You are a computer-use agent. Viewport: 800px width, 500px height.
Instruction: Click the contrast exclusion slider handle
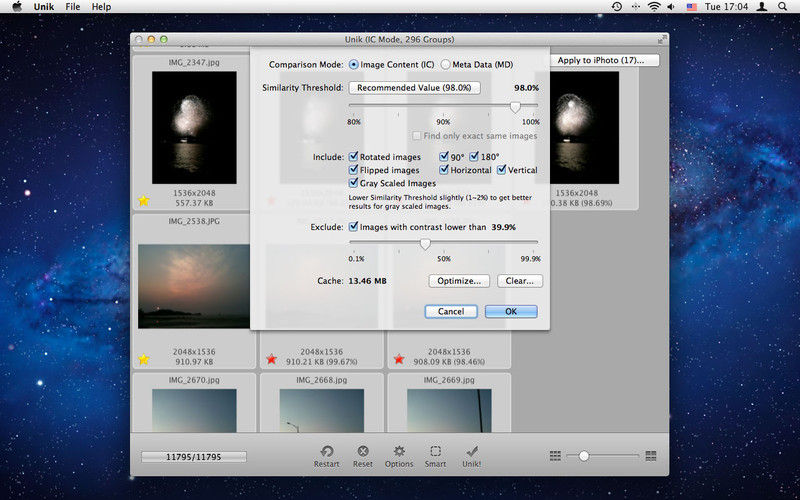(x=424, y=244)
